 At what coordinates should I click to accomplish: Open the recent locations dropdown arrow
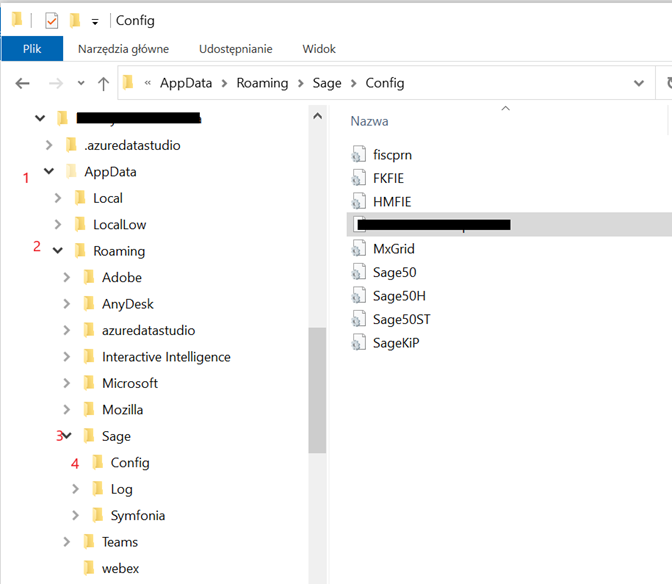tap(81, 83)
